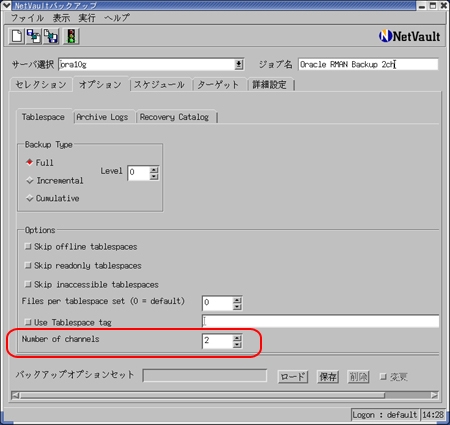
Task: Open the window menu arrow in the title bar
Action: point(6,5)
